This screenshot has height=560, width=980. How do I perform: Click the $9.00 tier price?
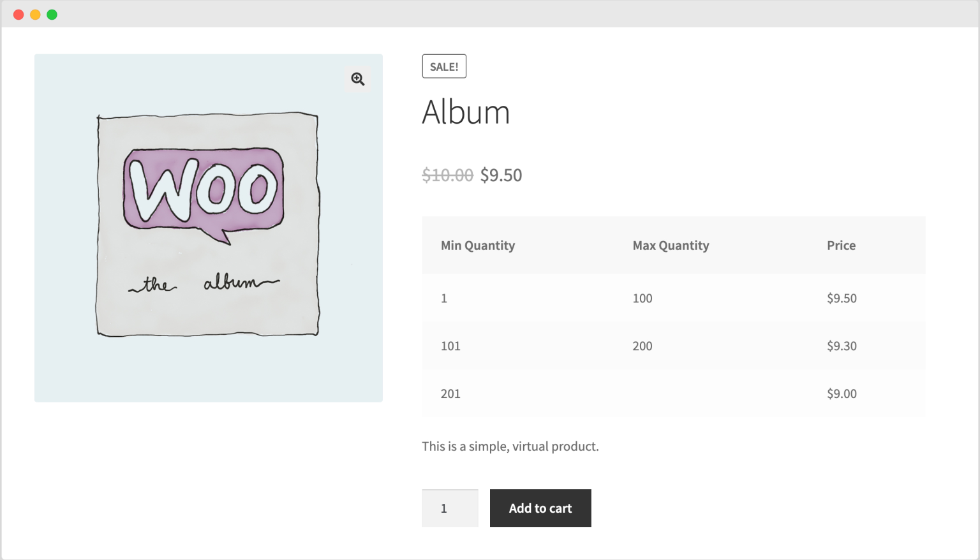coord(842,394)
